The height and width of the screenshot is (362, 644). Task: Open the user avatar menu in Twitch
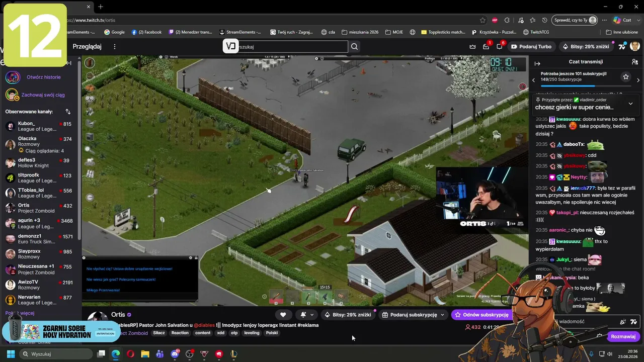coord(635,46)
